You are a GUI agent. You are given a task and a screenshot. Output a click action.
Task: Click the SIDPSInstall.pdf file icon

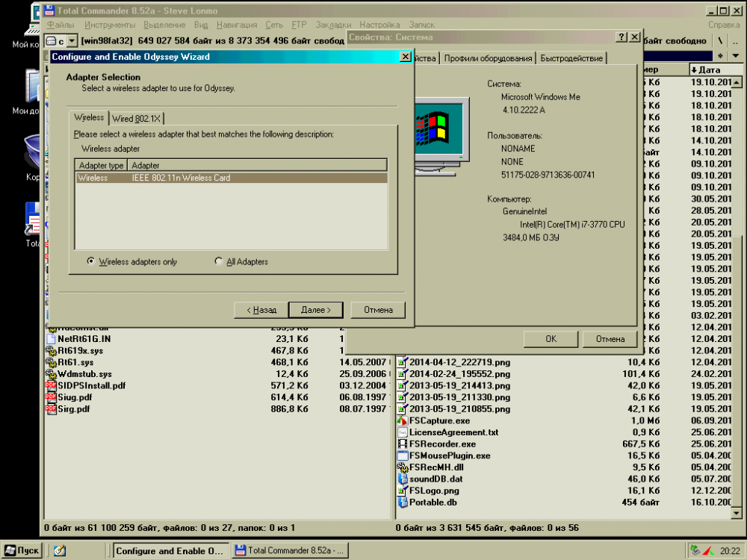pyautogui.click(x=51, y=385)
